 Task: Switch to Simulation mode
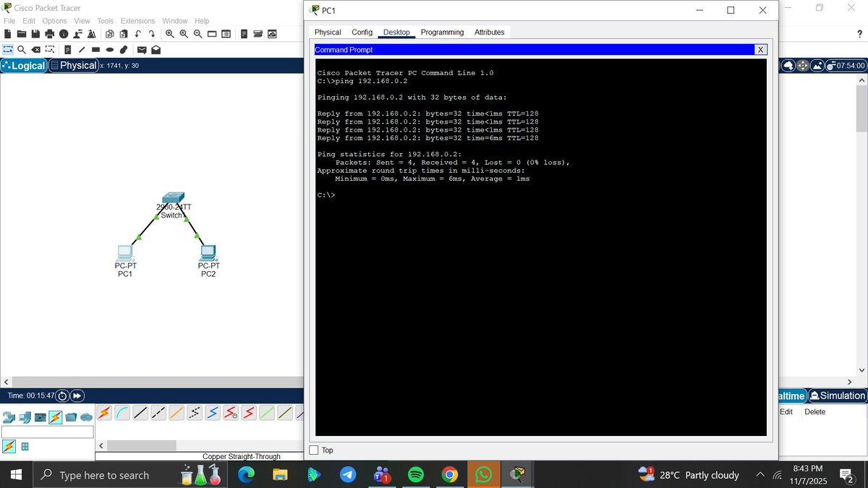click(838, 395)
